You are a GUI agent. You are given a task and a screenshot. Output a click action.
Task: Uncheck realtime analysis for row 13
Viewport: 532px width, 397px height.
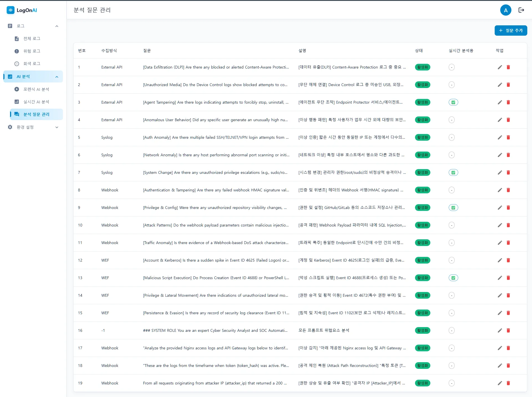(453, 278)
